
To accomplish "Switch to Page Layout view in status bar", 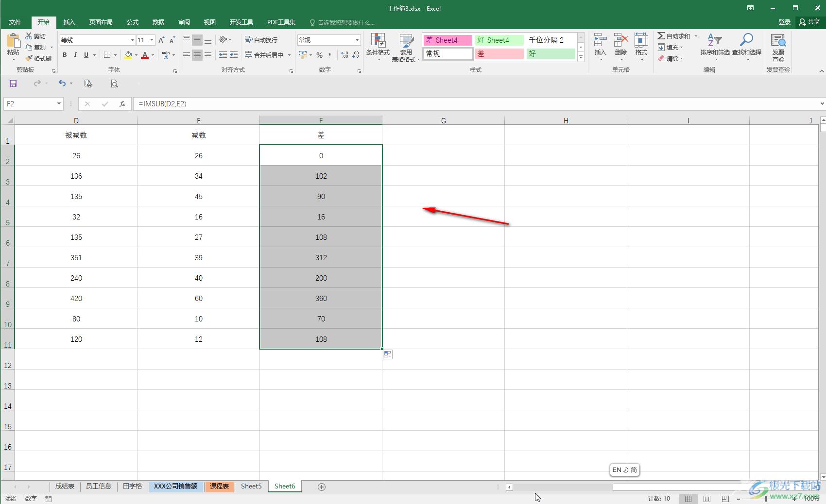I will [707, 499].
